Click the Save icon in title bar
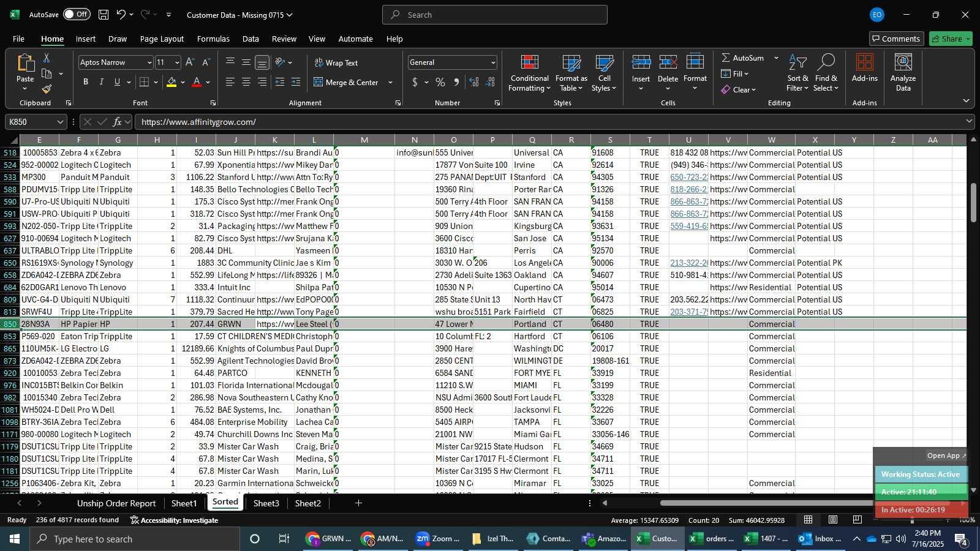This screenshot has width=980, height=551. tap(104, 15)
